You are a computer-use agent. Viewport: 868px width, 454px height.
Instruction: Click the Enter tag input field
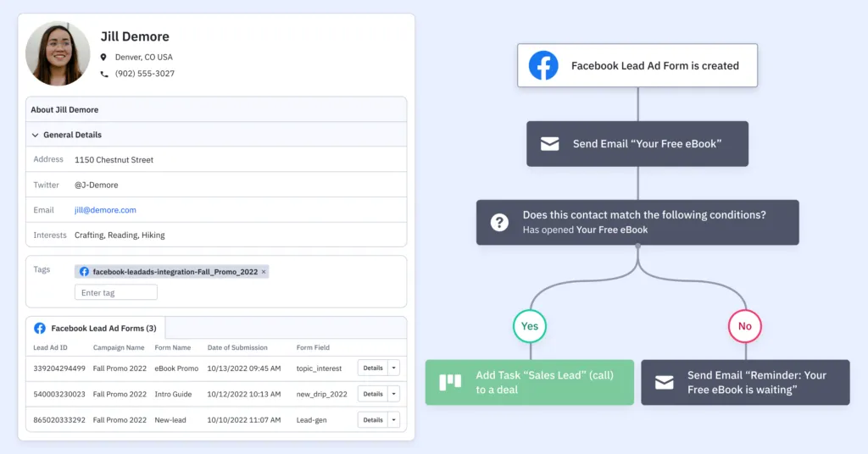click(x=115, y=292)
